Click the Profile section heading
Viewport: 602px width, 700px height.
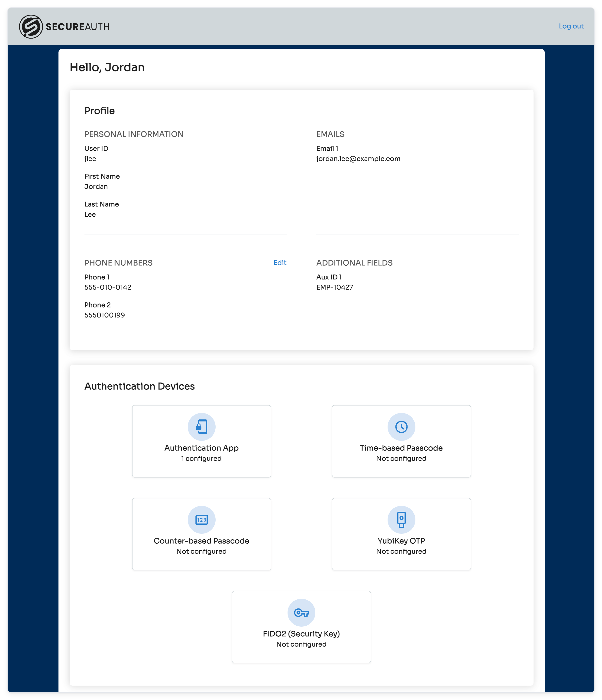pos(100,111)
